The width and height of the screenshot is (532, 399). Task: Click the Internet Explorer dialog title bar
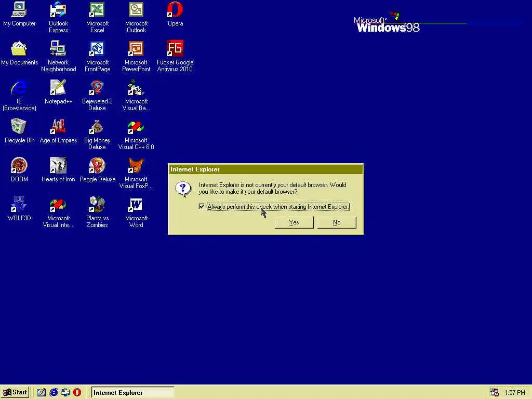pyautogui.click(x=265, y=169)
